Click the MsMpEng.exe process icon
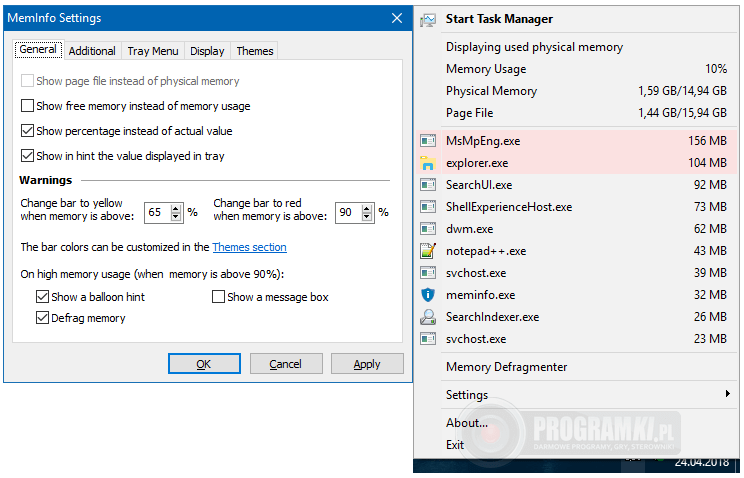The height and width of the screenshot is (478, 744). (x=428, y=141)
